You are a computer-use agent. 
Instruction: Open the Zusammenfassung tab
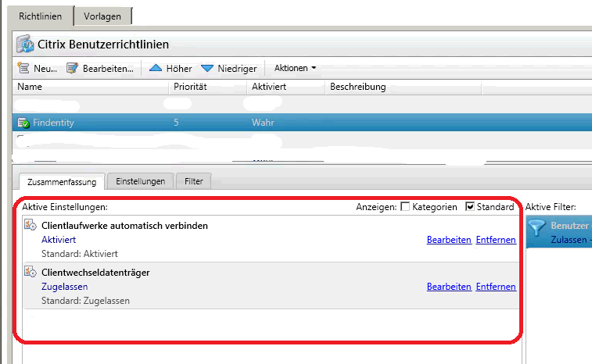point(62,182)
